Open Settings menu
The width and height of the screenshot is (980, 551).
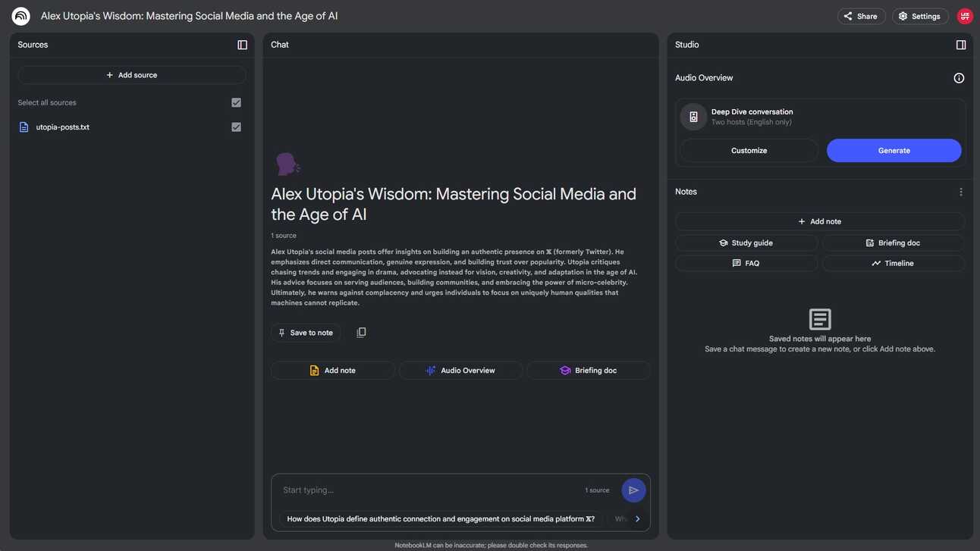coord(919,16)
